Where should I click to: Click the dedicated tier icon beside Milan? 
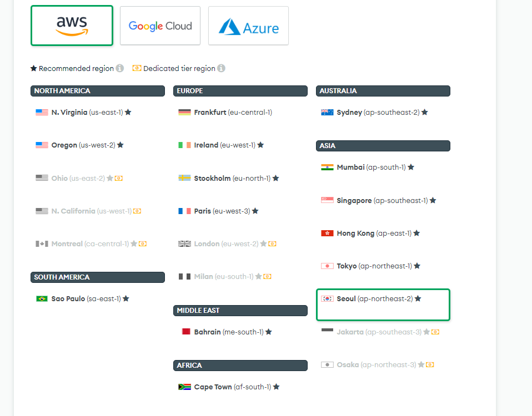click(267, 277)
